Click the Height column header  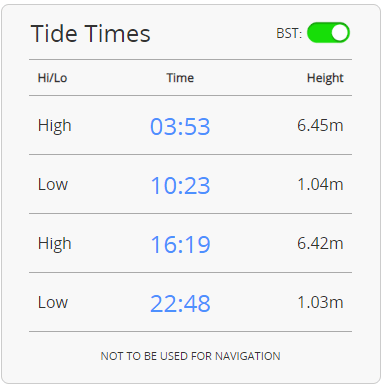325,79
